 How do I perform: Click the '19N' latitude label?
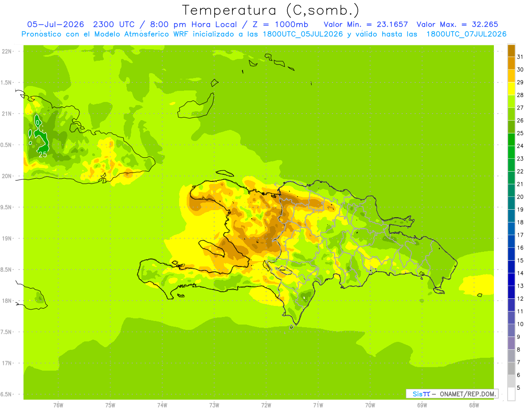tap(7, 238)
